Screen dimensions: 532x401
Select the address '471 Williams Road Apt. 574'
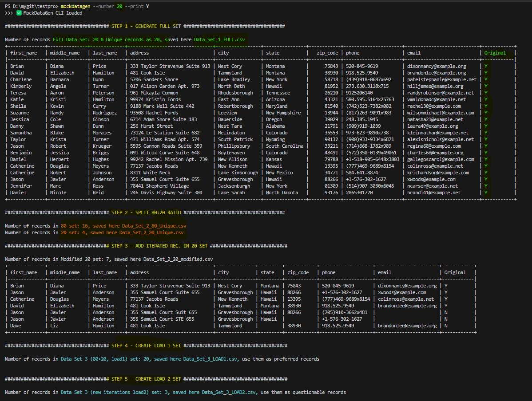click(x=165, y=139)
